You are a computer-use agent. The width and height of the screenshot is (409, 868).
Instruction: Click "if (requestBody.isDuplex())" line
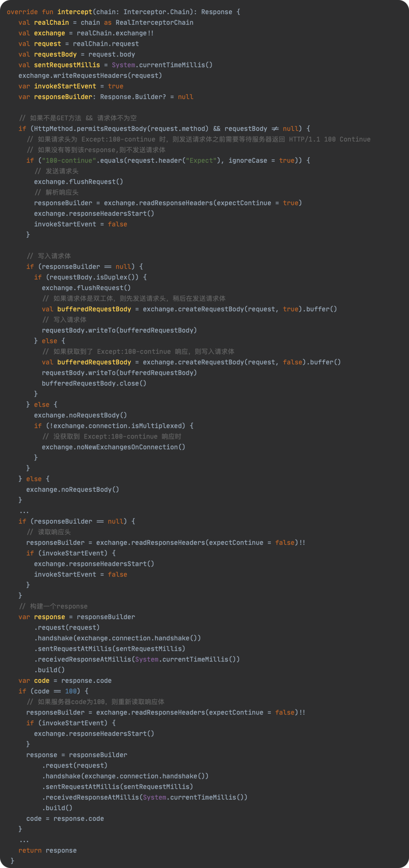pyautogui.click(x=90, y=277)
